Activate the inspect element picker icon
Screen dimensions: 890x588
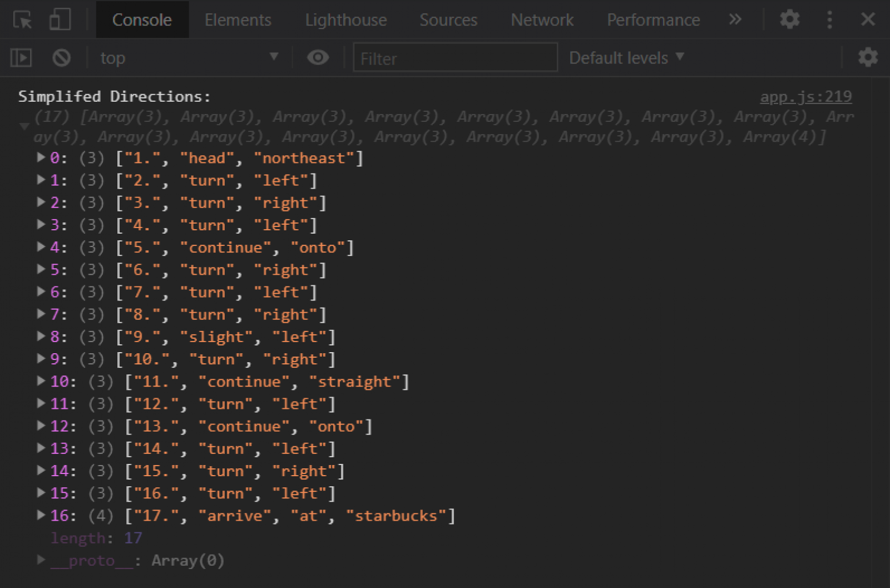[22, 20]
